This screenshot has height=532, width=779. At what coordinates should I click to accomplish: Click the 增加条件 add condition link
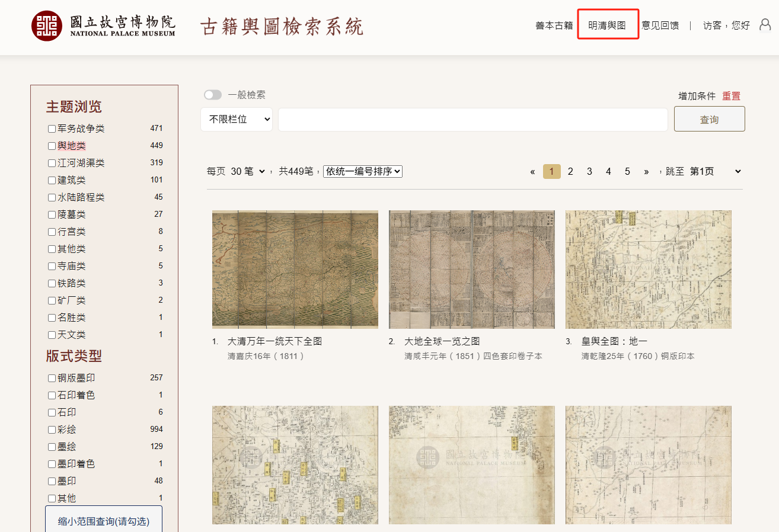(x=697, y=96)
